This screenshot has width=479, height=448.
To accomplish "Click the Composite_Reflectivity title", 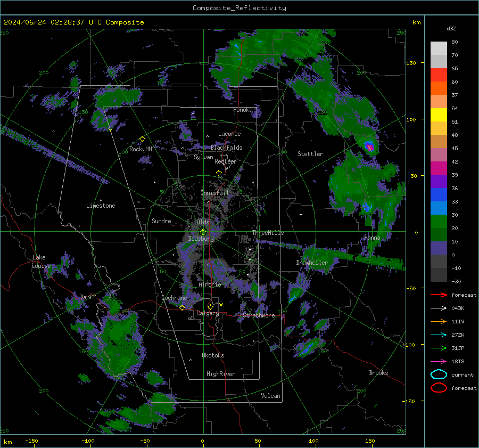I will [x=240, y=8].
